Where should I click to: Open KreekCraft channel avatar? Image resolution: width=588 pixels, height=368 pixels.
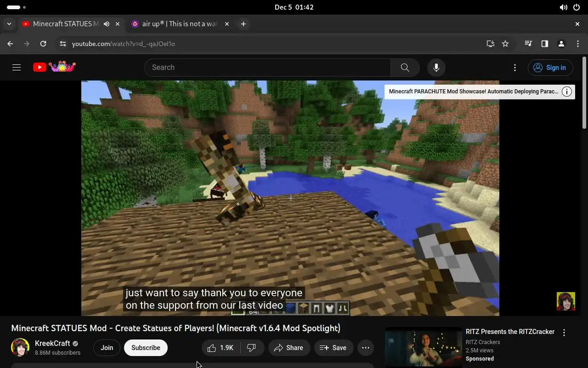point(20,347)
